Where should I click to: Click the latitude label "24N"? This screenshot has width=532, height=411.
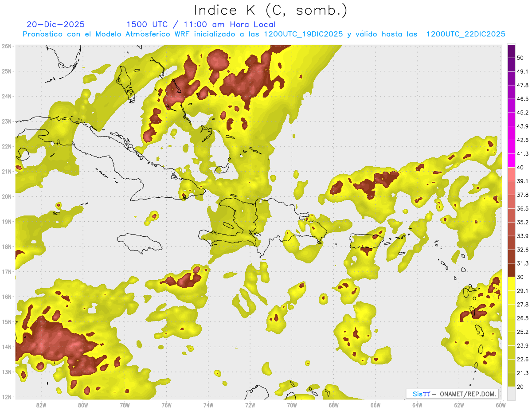[7, 96]
